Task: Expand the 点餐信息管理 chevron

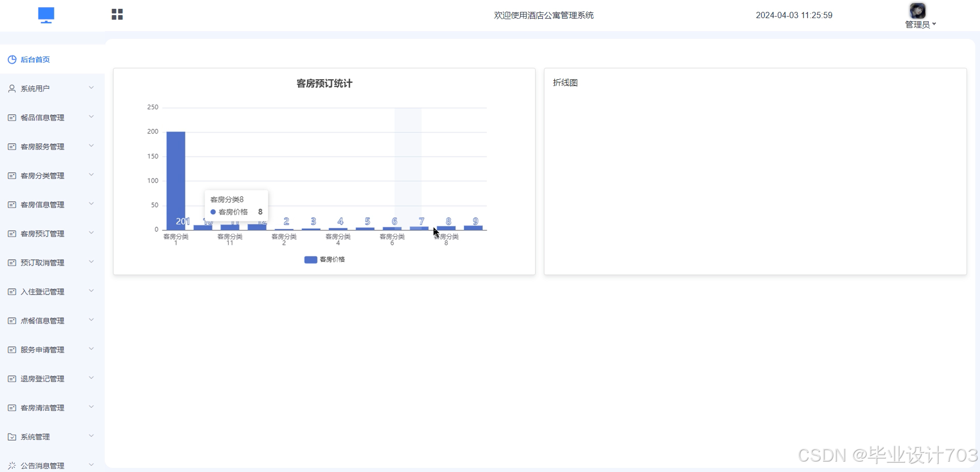Action: click(x=91, y=320)
